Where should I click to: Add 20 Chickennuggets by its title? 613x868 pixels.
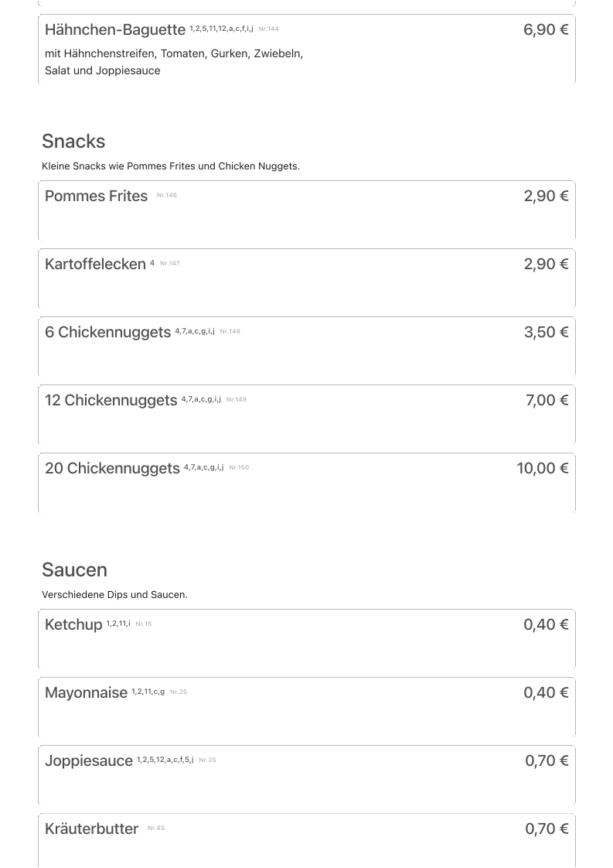112,469
